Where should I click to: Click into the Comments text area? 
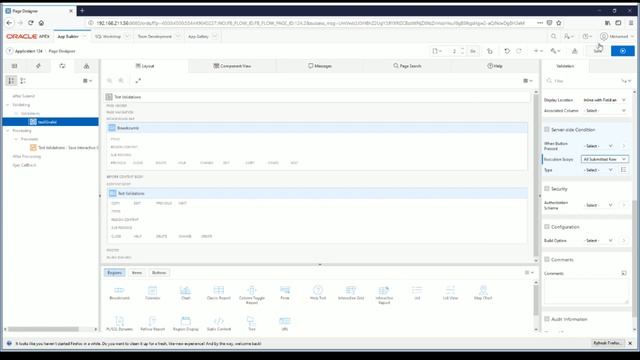[586, 291]
